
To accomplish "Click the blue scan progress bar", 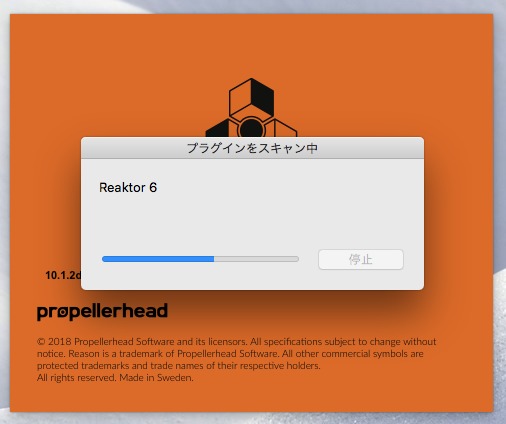I will coord(158,259).
